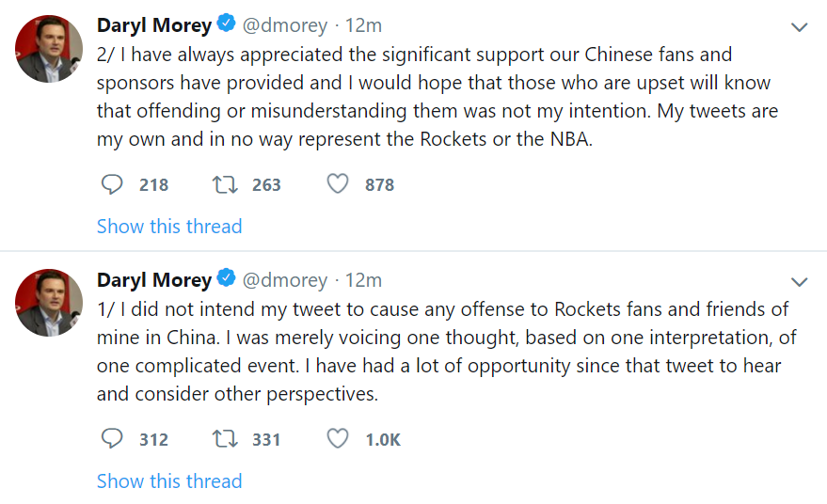
Task: Open Daryl Morey's avatar on the first tweet
Action: click(x=49, y=49)
